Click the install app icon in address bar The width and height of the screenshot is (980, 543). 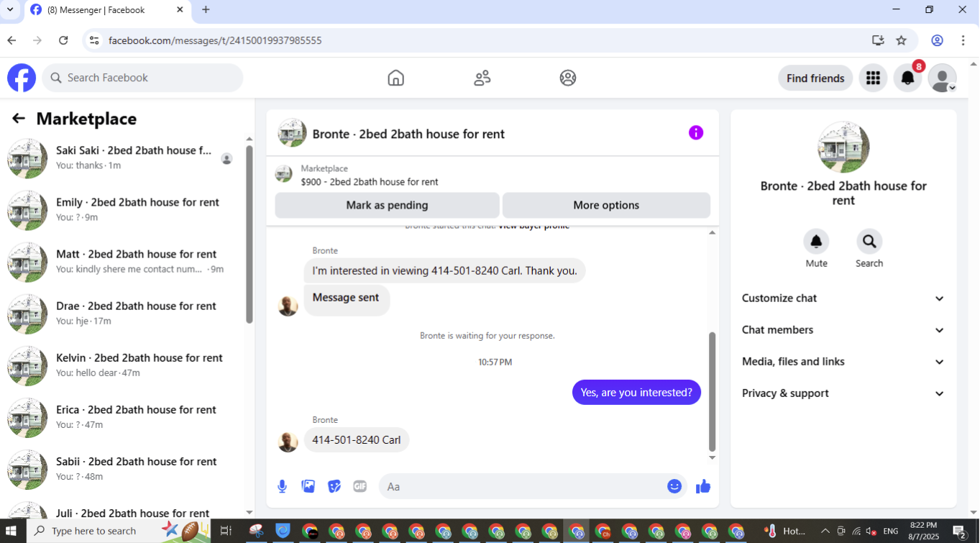point(878,40)
